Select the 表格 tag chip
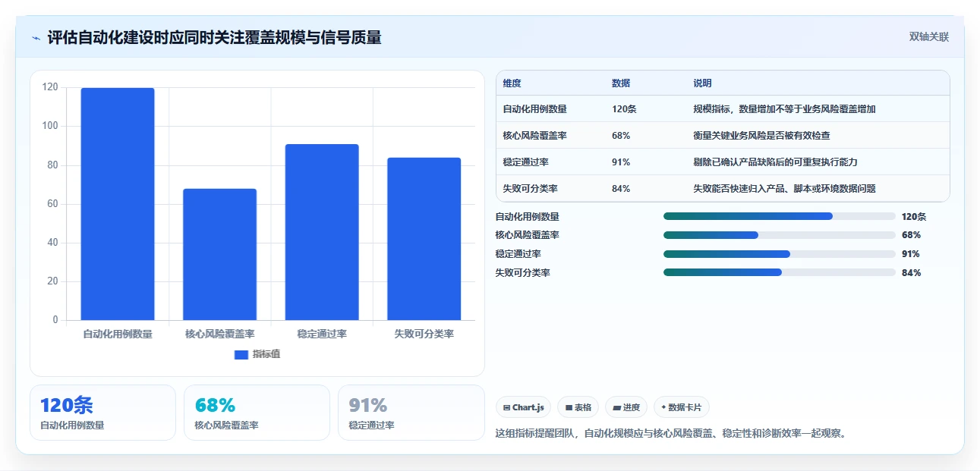This screenshot has width=980, height=471. tap(578, 407)
